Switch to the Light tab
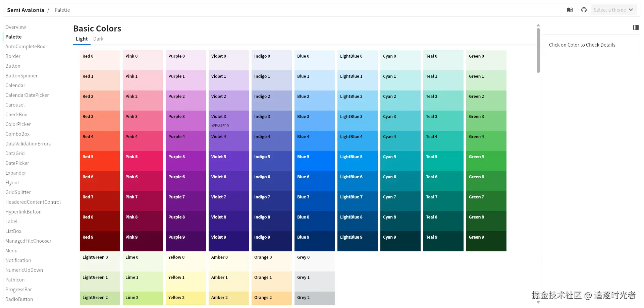This screenshot has height=308, width=644. tap(82, 39)
